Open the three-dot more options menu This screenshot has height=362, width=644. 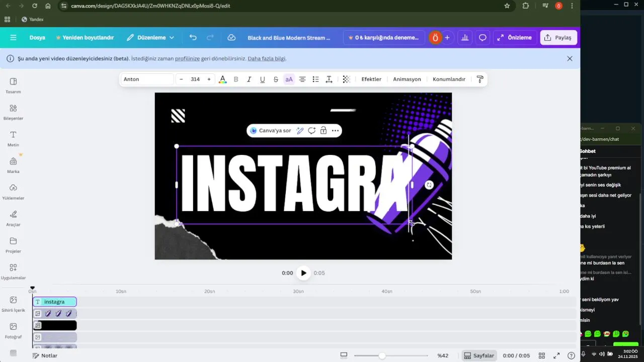coord(335,131)
